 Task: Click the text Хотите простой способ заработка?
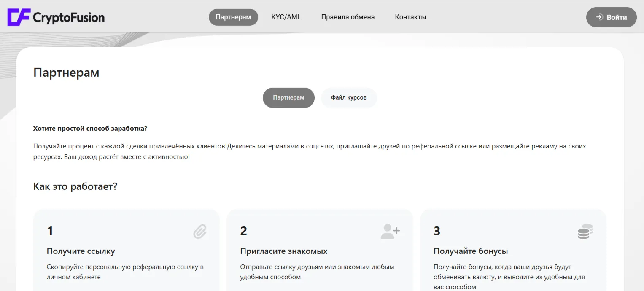click(90, 128)
